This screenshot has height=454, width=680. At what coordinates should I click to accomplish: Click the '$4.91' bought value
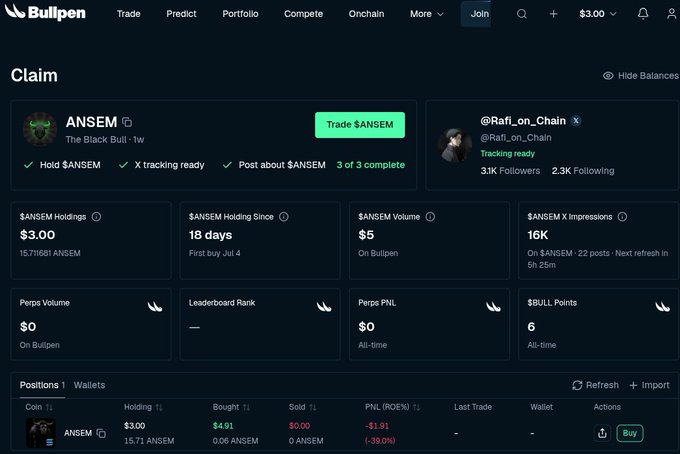[x=223, y=426]
